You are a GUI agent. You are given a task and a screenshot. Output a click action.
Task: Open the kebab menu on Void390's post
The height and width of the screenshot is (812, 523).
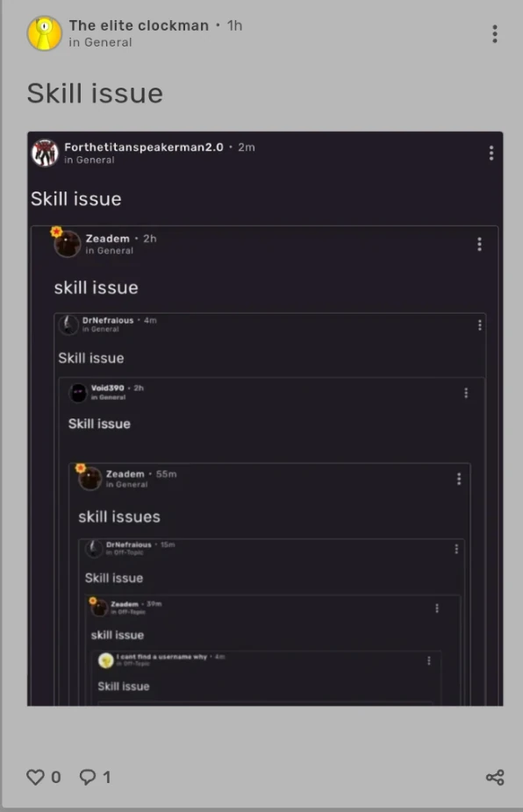pyautogui.click(x=466, y=393)
